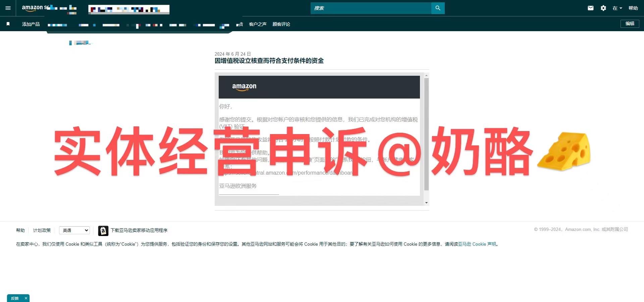Open the 顾客评论 menu item
The width and height of the screenshot is (644, 302).
click(x=281, y=24)
